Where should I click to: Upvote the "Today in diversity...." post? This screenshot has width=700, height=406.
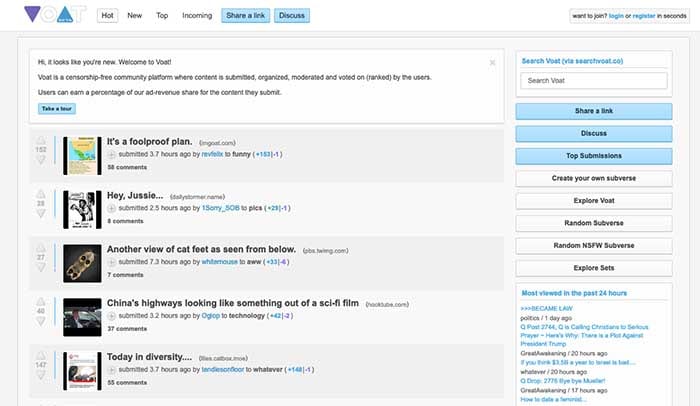(x=41, y=356)
